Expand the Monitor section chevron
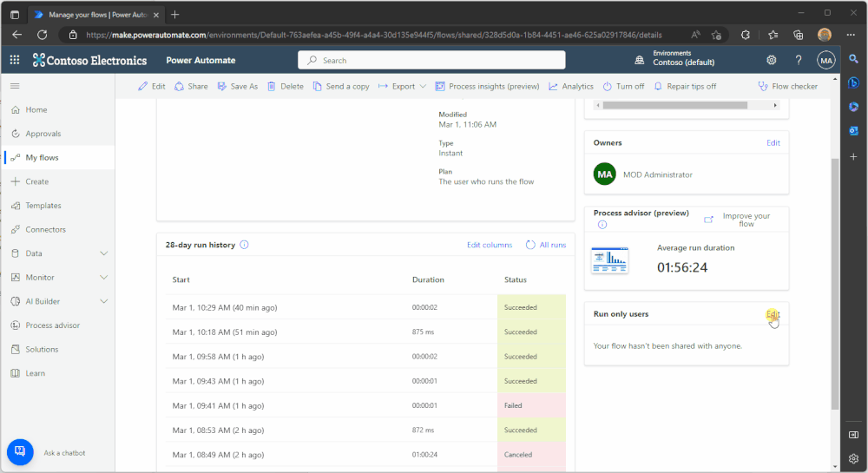The image size is (868, 473). [x=103, y=277]
